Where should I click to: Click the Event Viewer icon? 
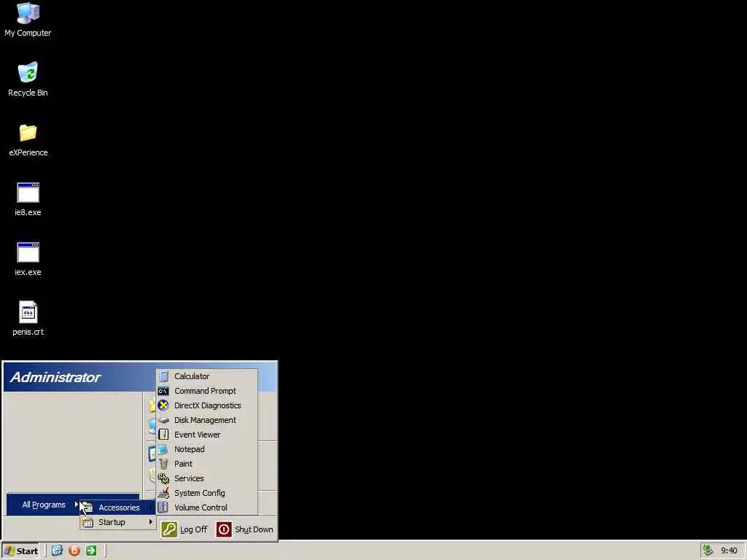click(x=163, y=435)
